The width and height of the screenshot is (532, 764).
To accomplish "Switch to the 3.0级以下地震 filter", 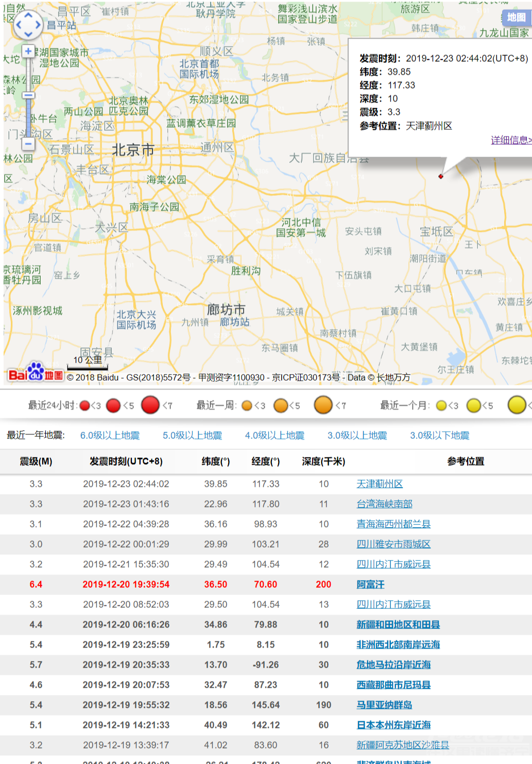I will [440, 435].
